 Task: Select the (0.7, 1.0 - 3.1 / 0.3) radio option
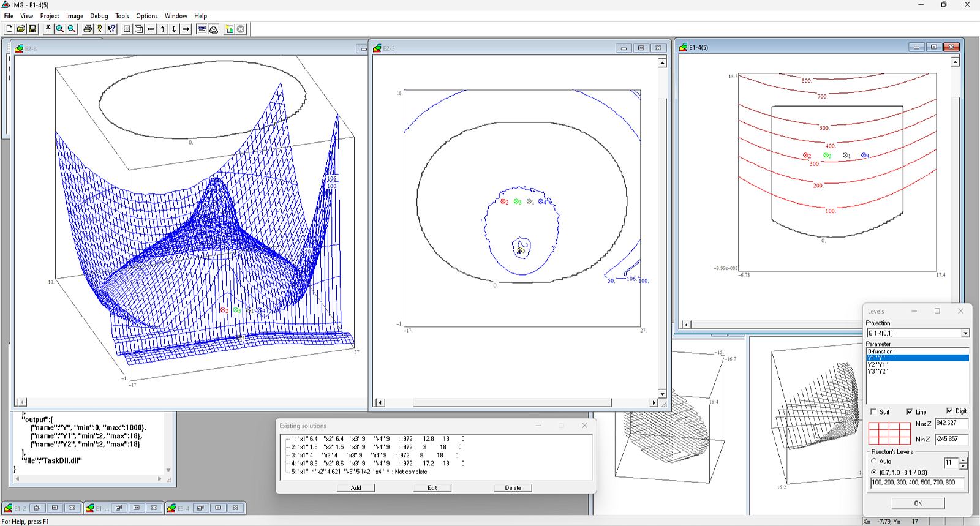tap(874, 472)
